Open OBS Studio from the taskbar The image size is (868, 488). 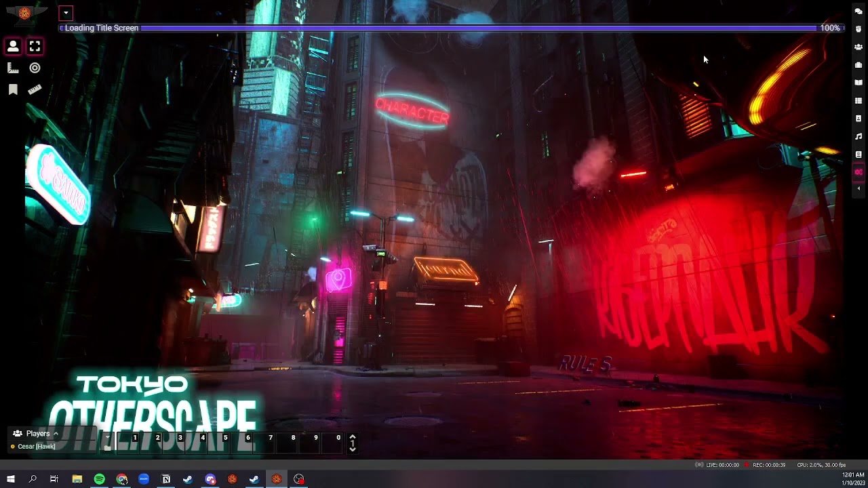tap(299, 479)
